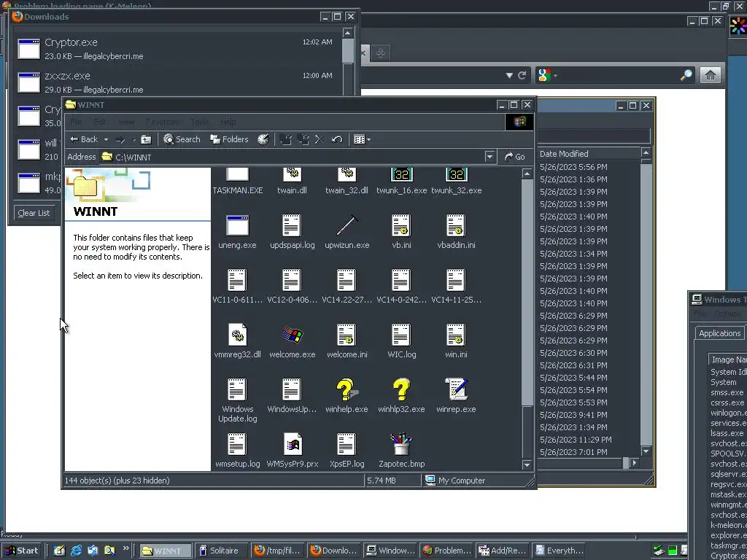The image size is (747, 560).
Task: Select zxxzx.exe in the Downloads list
Action: (x=178, y=82)
